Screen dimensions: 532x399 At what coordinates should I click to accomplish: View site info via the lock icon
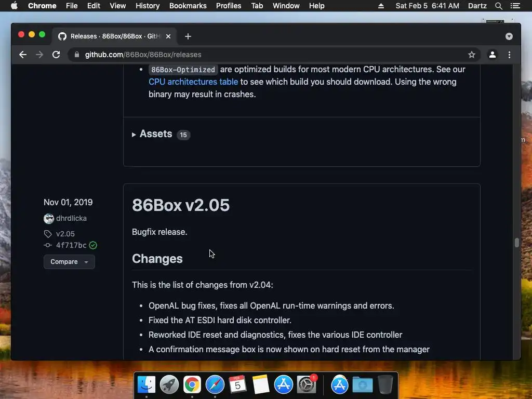tap(77, 55)
